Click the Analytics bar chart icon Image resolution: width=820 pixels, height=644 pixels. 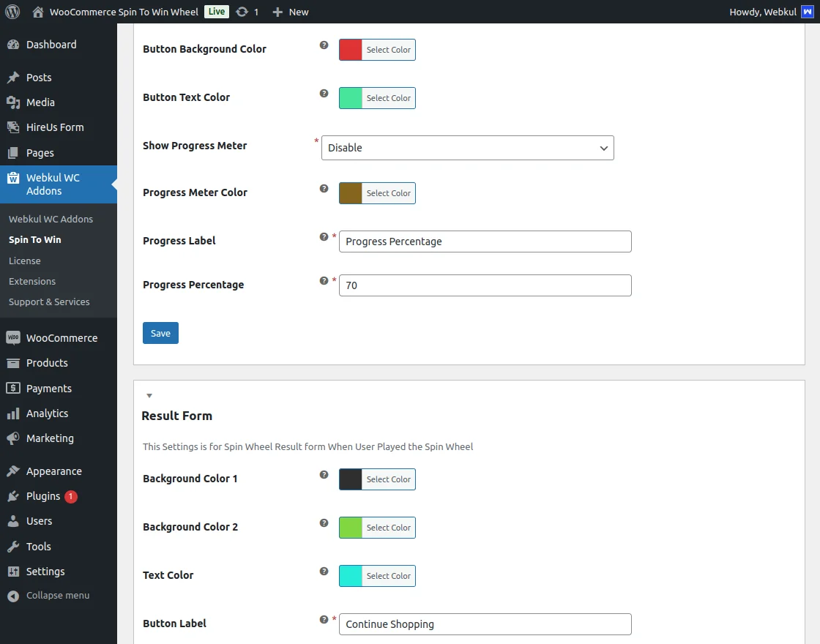[13, 413]
